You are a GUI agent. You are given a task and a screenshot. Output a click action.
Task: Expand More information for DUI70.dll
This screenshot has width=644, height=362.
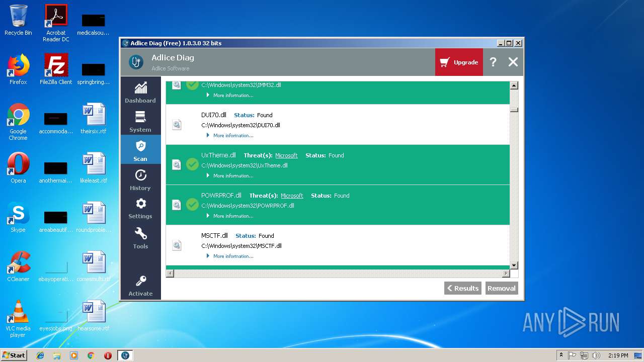tap(230, 135)
